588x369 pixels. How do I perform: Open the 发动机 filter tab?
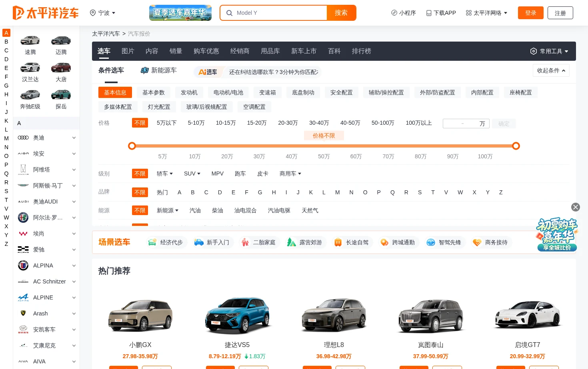(x=189, y=92)
